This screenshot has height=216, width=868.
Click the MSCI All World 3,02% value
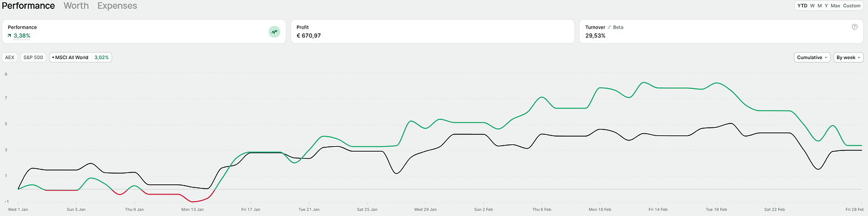pyautogui.click(x=101, y=58)
